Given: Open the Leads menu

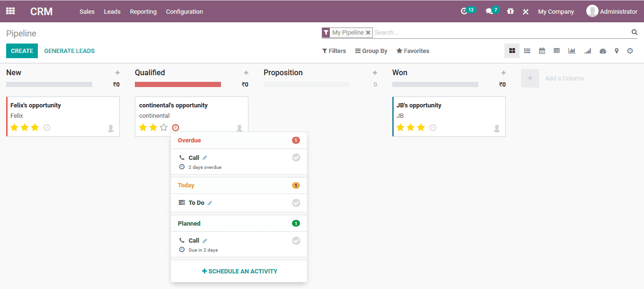Looking at the screenshot, I should click(112, 11).
